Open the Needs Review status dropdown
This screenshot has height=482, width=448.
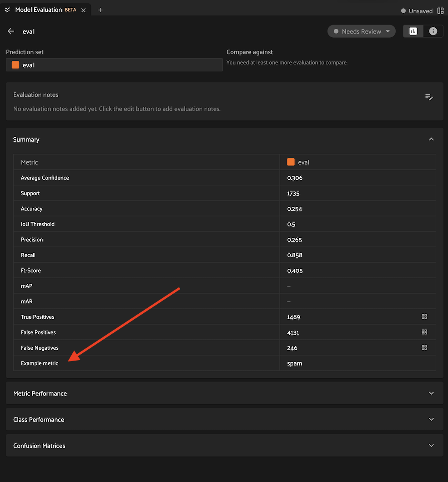(x=361, y=31)
